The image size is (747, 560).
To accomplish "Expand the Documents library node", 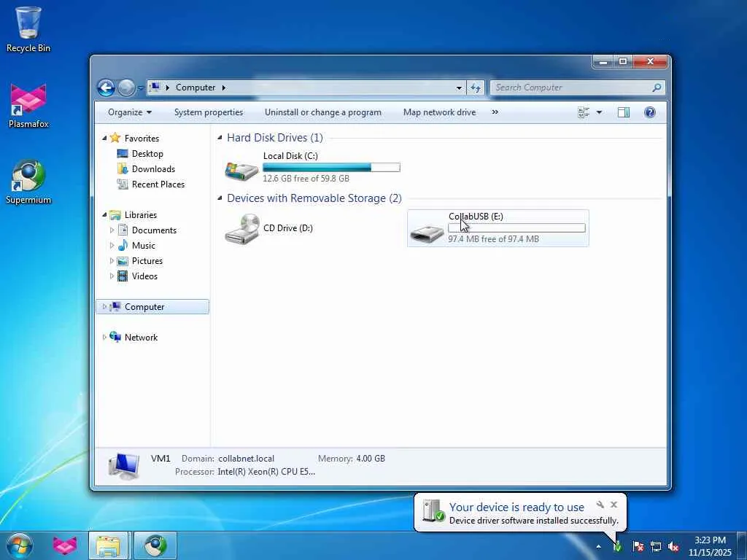I will 112,230.
